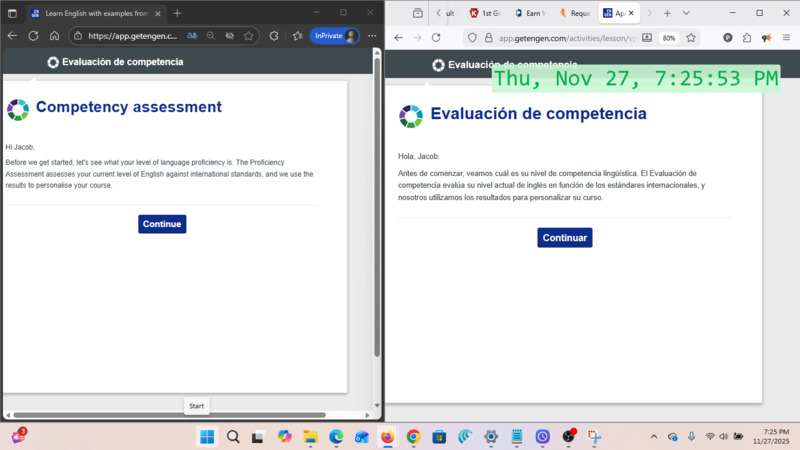The width and height of the screenshot is (800, 450).
Task: Expand Firefox list all tabs chevron
Action: [x=685, y=13]
